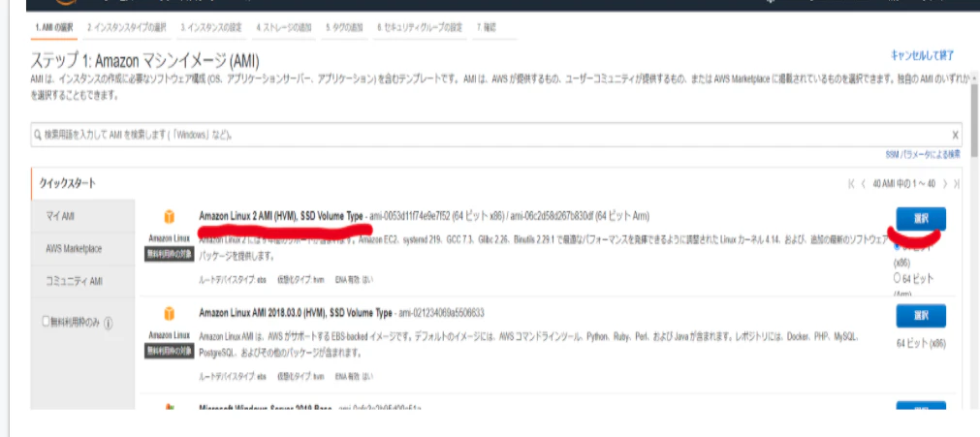
Task: Open step tab 7. 確認
Action: click(x=487, y=27)
